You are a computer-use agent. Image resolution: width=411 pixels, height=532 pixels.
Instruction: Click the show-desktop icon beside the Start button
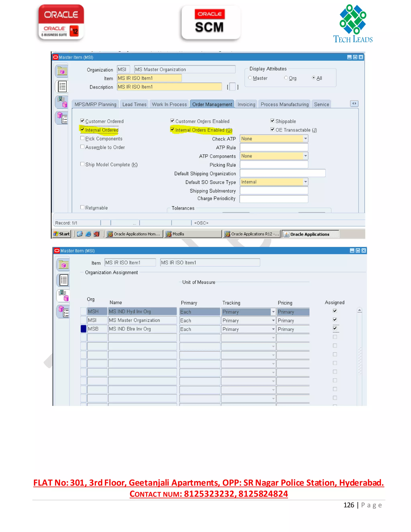(x=80, y=234)
